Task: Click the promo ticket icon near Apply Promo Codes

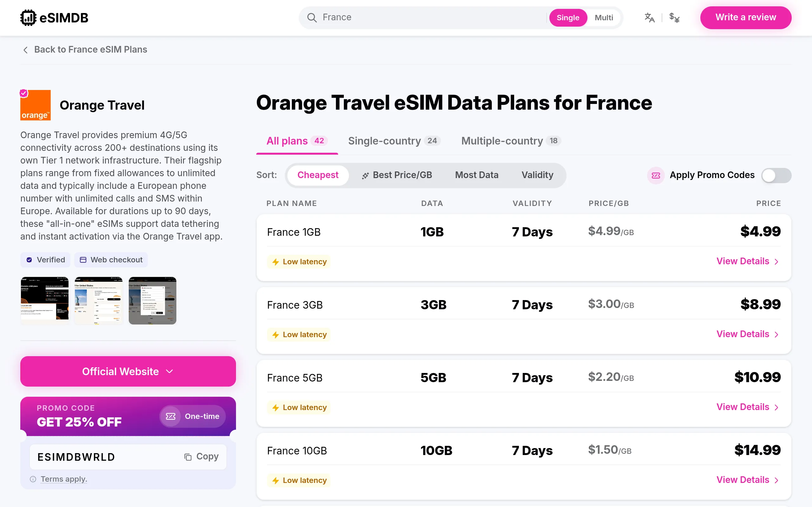Action: (x=656, y=175)
